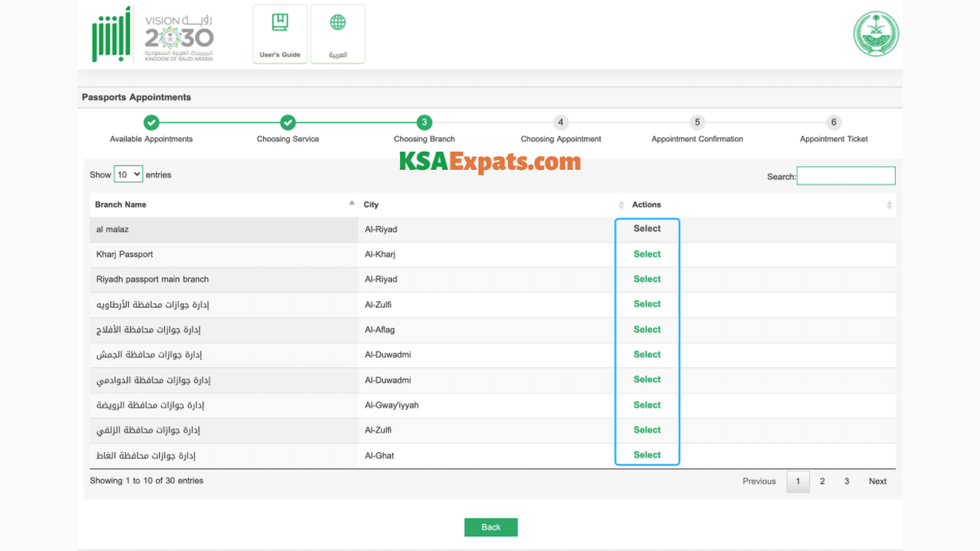Select the al malaz branch
The image size is (980, 551).
(647, 229)
